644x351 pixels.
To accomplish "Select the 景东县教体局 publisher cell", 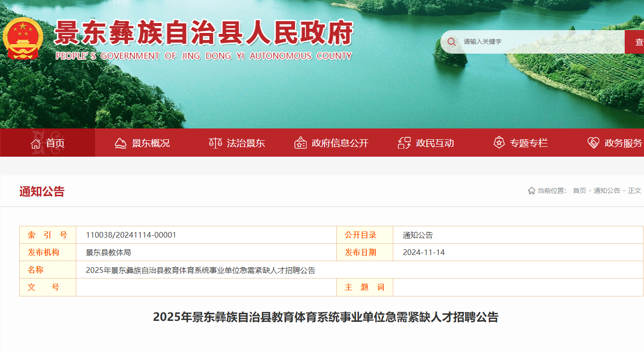I will 108,252.
